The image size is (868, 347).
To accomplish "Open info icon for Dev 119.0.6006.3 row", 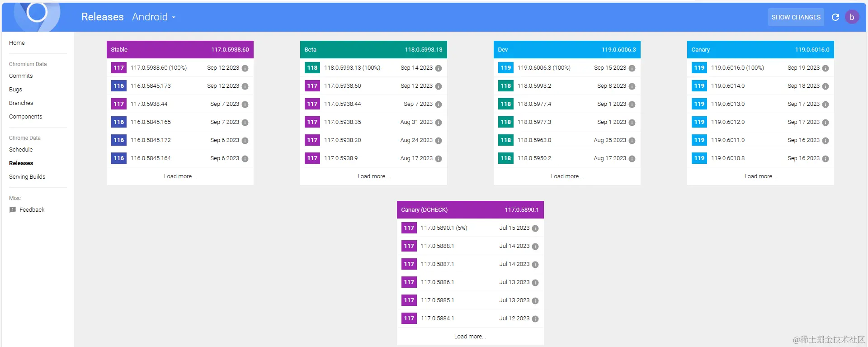I will [x=632, y=68].
